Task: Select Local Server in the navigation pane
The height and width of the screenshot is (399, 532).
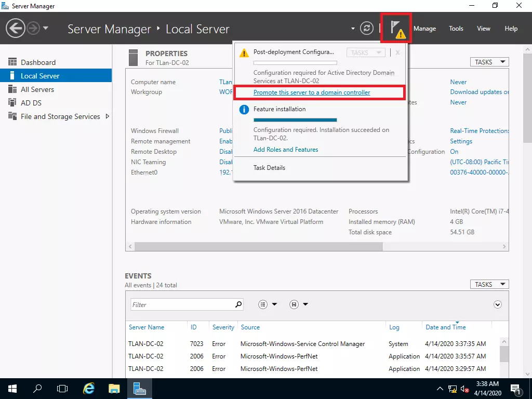Action: click(56, 76)
